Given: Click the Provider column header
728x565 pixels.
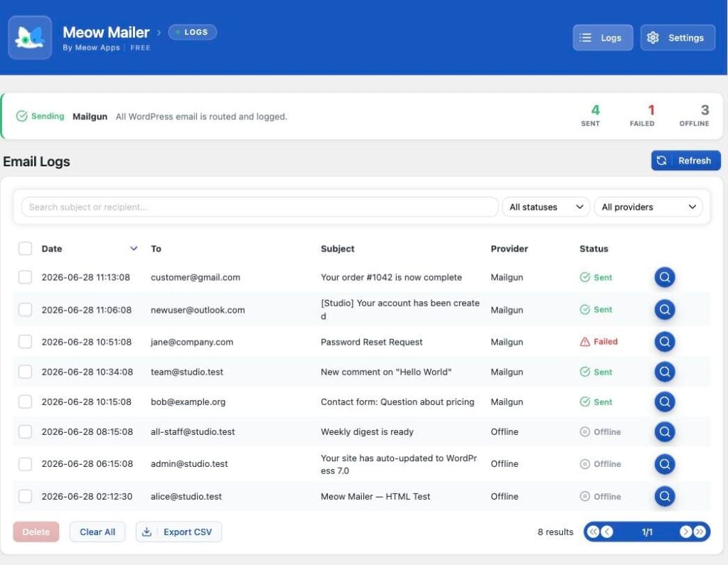Looking at the screenshot, I should [509, 248].
